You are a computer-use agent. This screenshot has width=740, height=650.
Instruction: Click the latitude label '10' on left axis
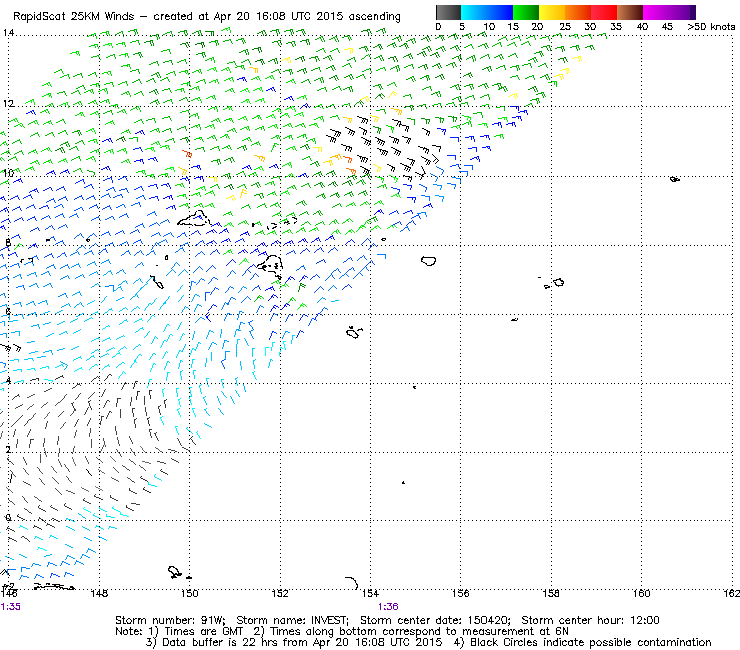8,173
